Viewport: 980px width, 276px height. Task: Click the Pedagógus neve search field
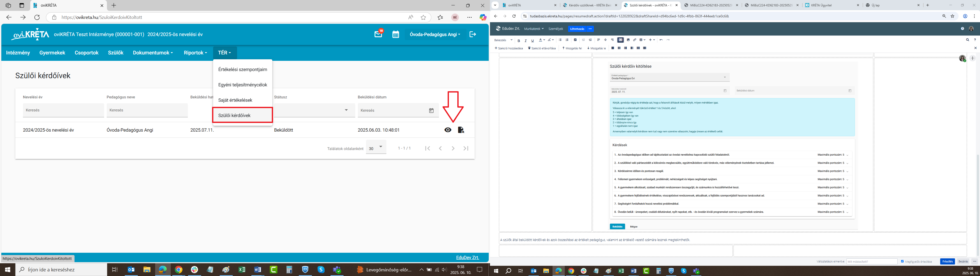(x=147, y=110)
